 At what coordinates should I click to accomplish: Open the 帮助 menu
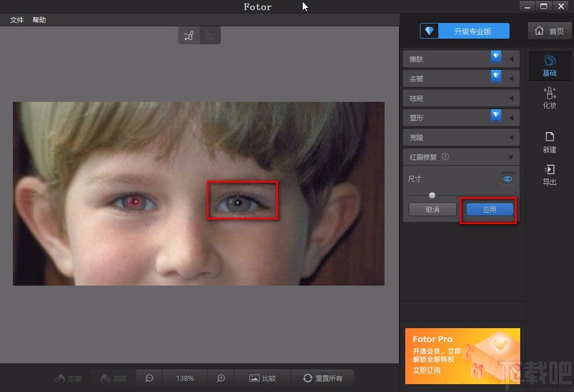[39, 20]
